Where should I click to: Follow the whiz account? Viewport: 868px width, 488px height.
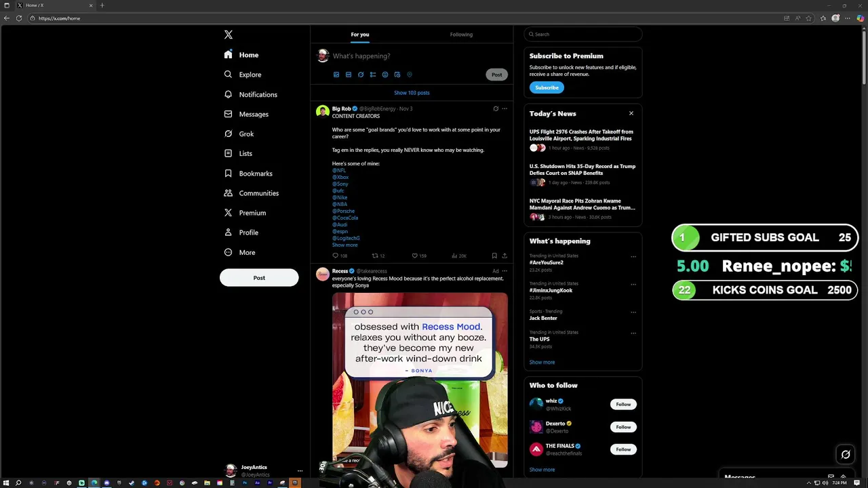623,405
